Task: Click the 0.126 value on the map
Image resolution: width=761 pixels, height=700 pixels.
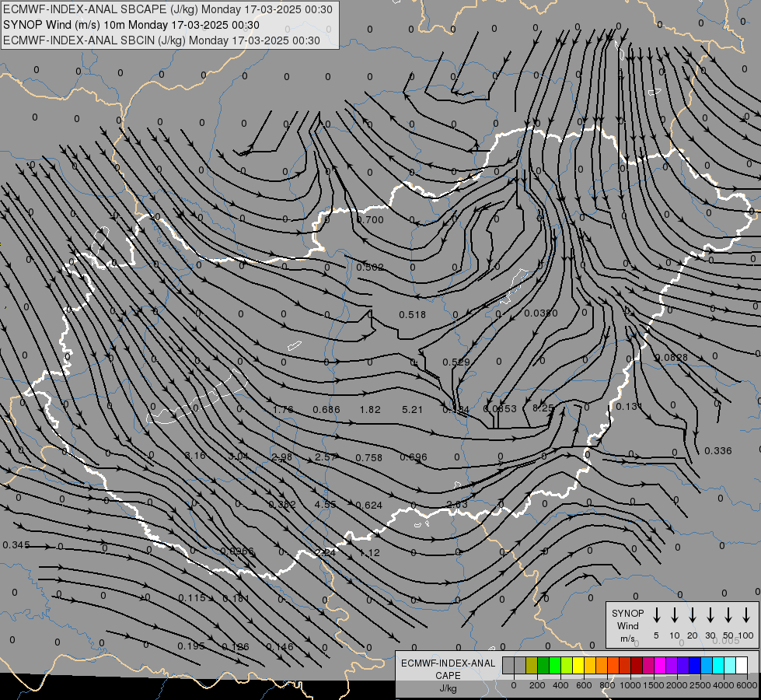Action: click(236, 647)
